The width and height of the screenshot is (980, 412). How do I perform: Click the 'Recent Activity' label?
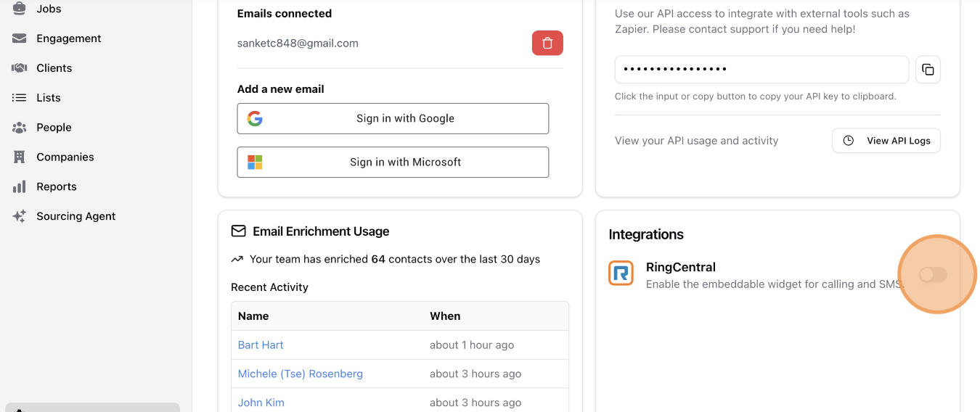(269, 287)
